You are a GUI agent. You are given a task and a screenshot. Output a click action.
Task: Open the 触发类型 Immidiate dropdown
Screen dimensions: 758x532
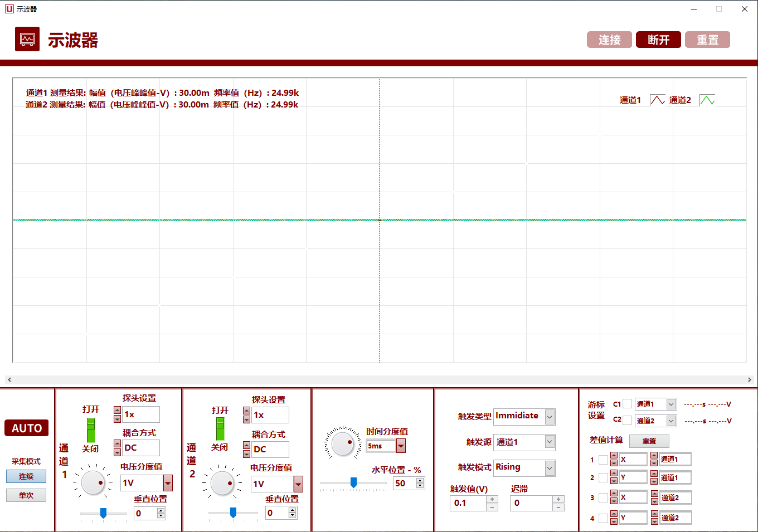pyautogui.click(x=550, y=417)
